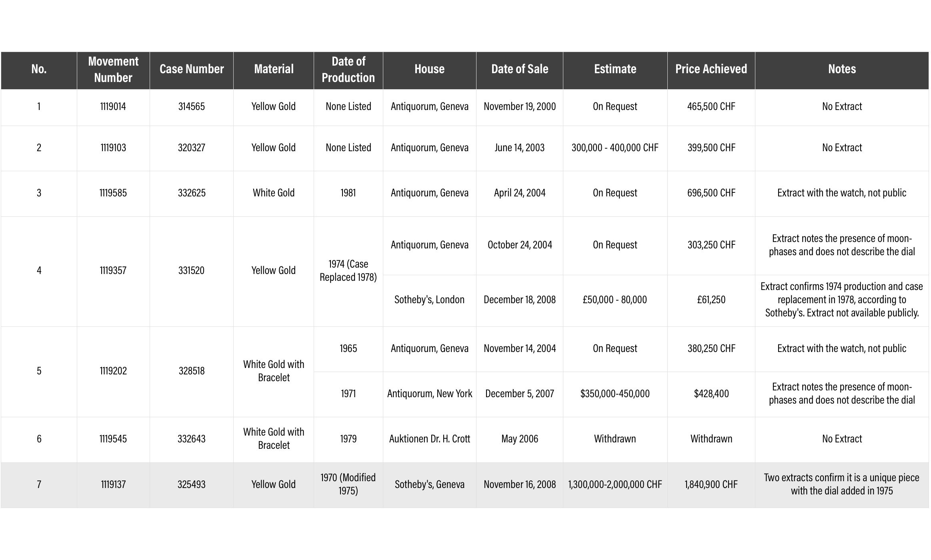
Task: Click the Antiquorum, New York cell
Action: 429,394
